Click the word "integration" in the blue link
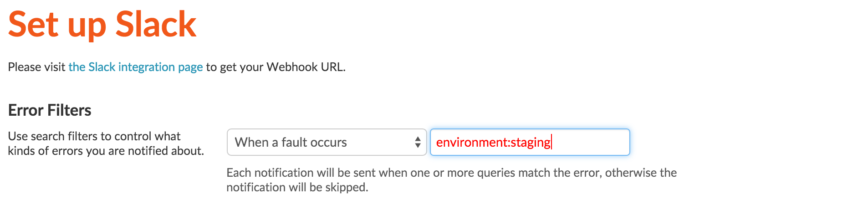The image size is (868, 205). [x=146, y=67]
